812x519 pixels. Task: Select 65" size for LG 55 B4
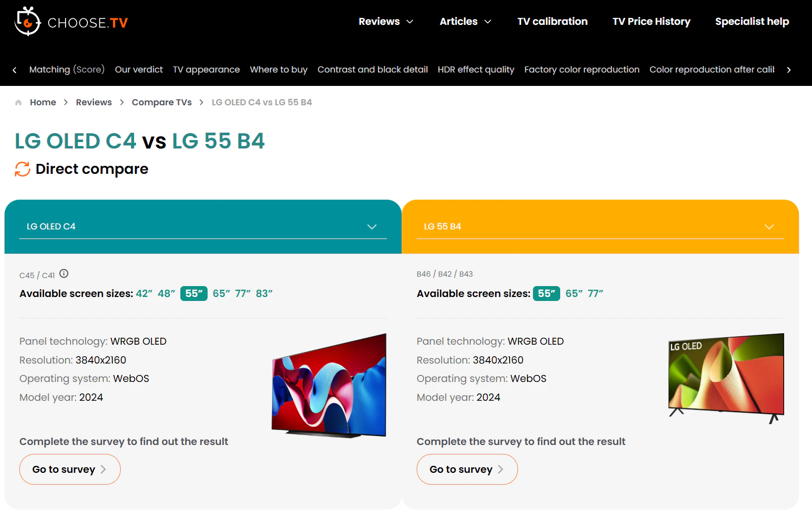tap(574, 294)
